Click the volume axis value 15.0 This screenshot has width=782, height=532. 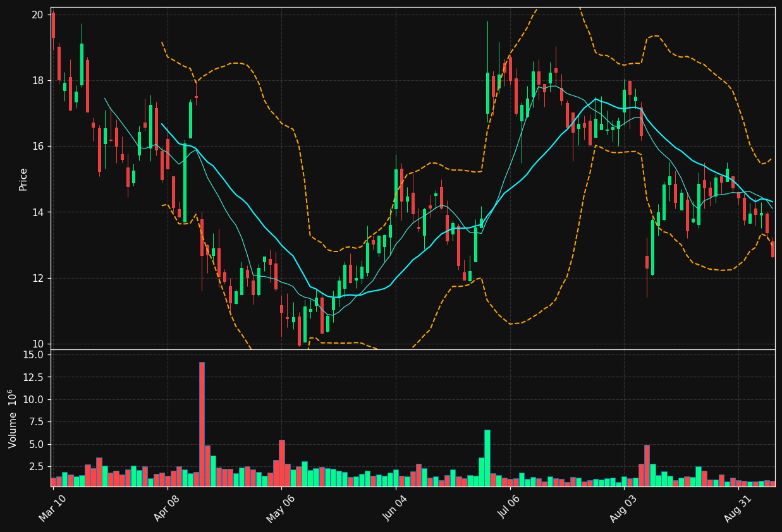pos(32,354)
